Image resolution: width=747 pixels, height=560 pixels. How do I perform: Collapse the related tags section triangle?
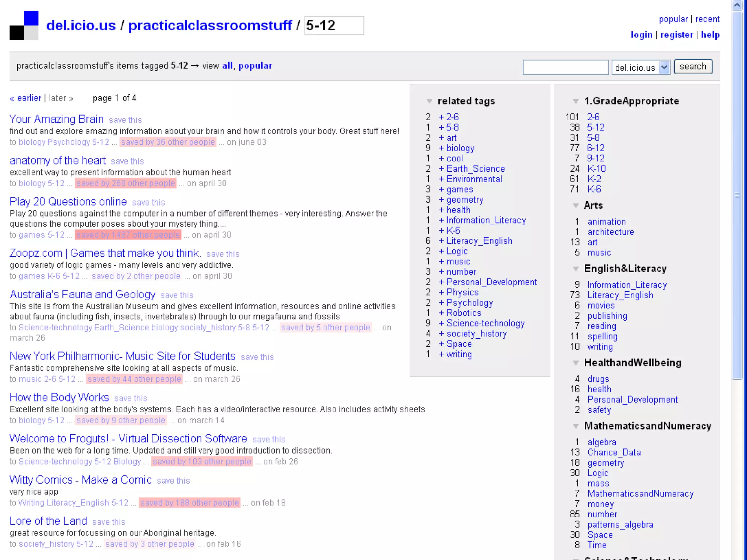click(x=429, y=101)
